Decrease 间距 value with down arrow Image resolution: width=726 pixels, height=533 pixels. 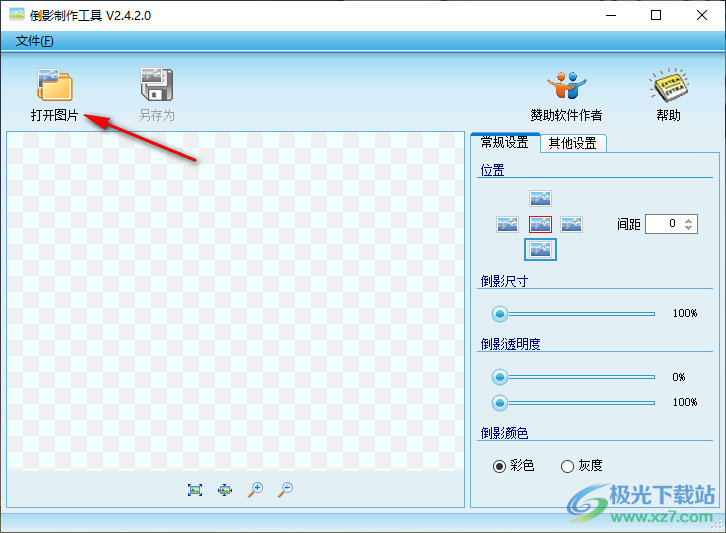(x=688, y=227)
